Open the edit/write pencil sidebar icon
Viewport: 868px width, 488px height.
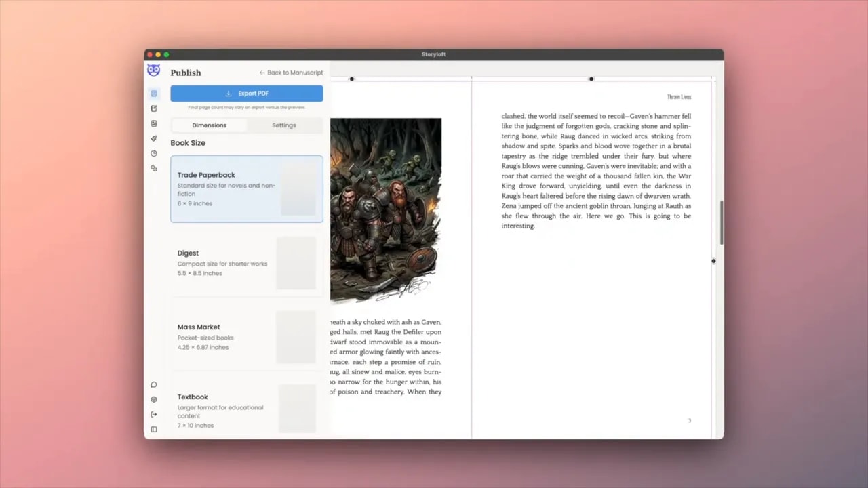tap(154, 108)
